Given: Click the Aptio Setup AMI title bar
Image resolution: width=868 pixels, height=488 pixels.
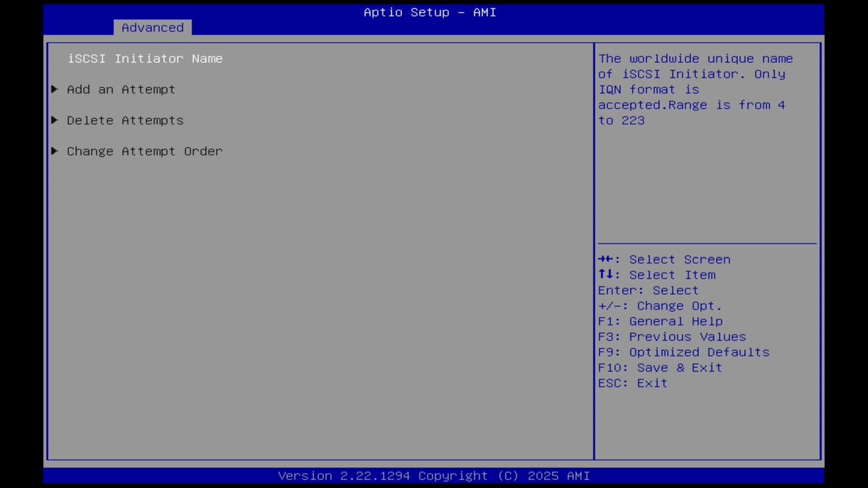Looking at the screenshot, I should point(430,12).
